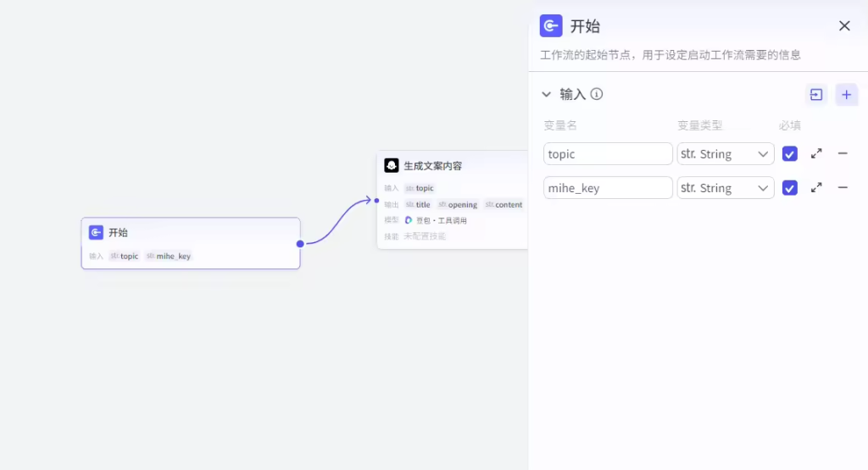Edit the topic variable name field
The image size is (868, 470).
[608, 154]
